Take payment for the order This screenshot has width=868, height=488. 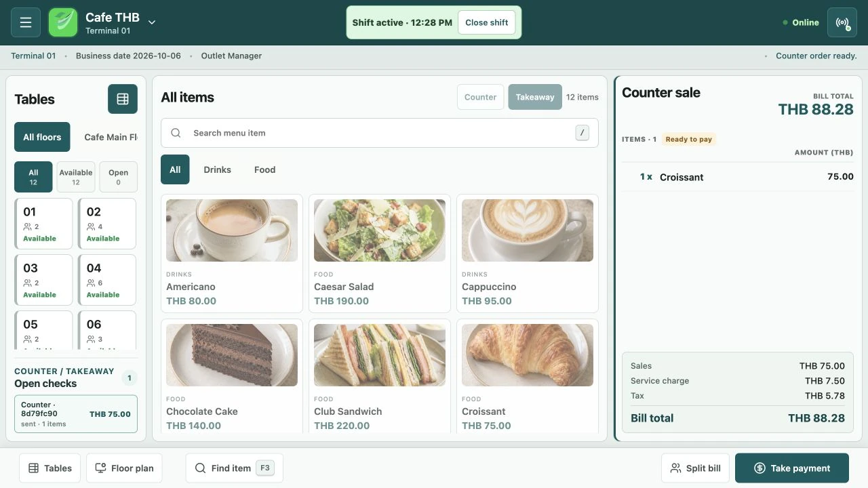792,468
